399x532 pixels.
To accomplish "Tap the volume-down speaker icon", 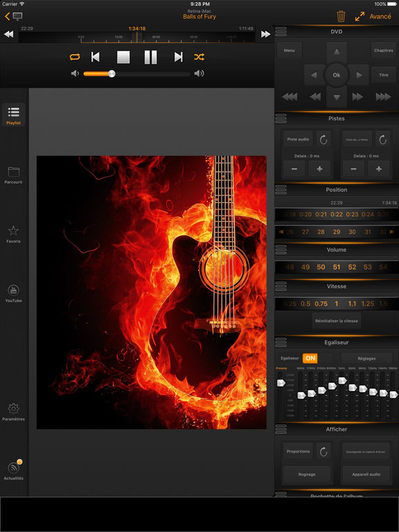I will coord(75,73).
